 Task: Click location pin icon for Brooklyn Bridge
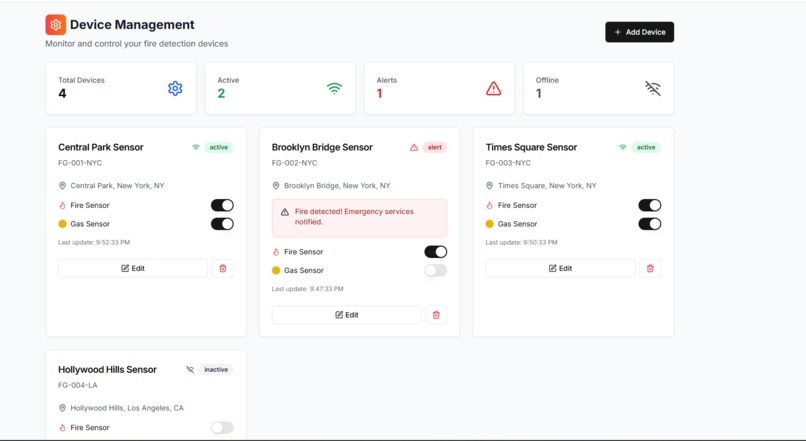click(x=276, y=186)
